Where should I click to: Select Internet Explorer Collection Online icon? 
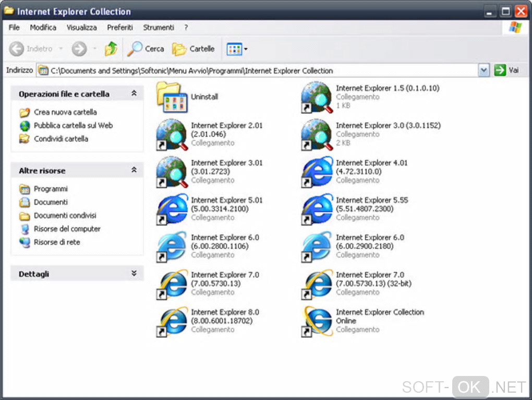click(x=317, y=321)
